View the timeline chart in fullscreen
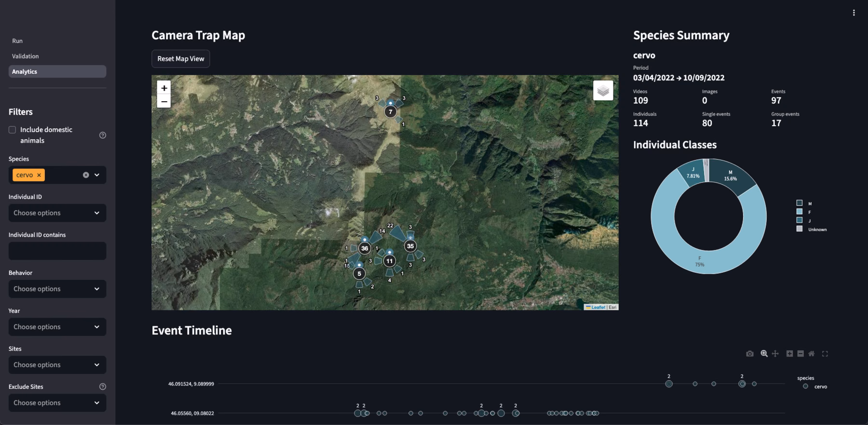868x425 pixels. (825, 354)
